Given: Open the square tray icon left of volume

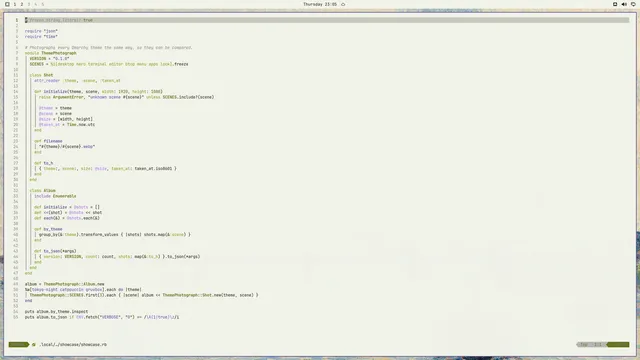Looking at the screenshot, I should point(615,4).
